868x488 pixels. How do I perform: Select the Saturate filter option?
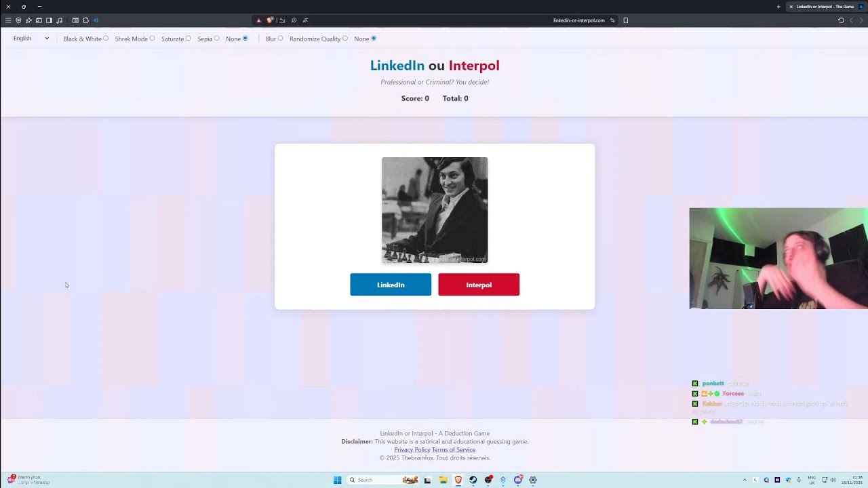tap(188, 39)
